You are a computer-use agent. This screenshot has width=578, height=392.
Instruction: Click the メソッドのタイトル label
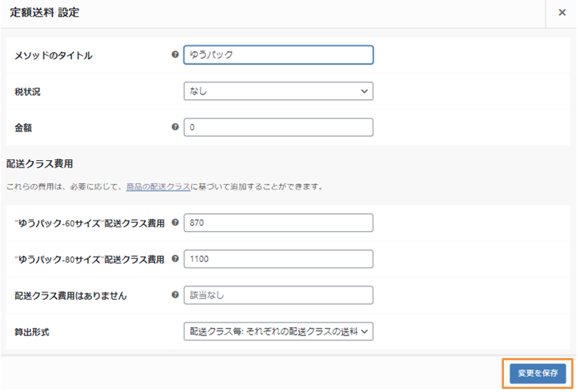tap(54, 56)
